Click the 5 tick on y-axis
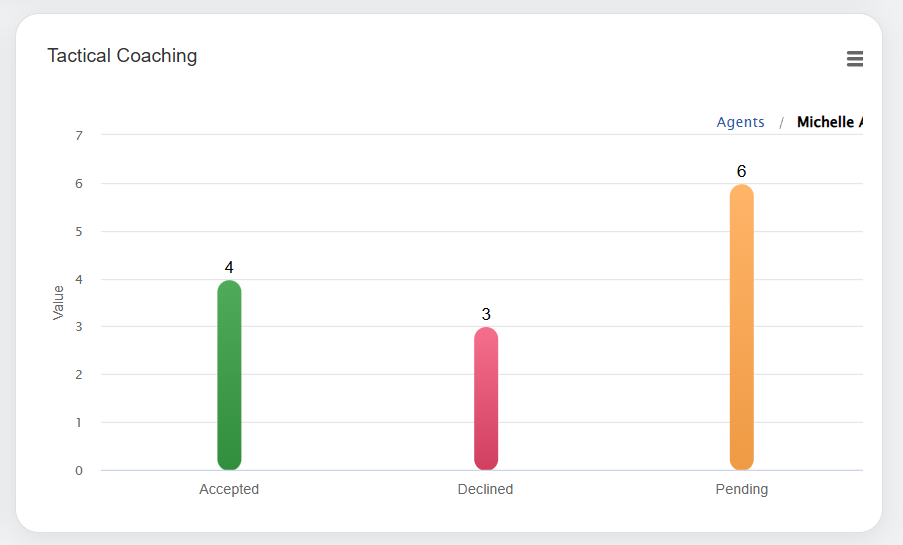Viewport: 903px width, 545px height. tap(79, 231)
